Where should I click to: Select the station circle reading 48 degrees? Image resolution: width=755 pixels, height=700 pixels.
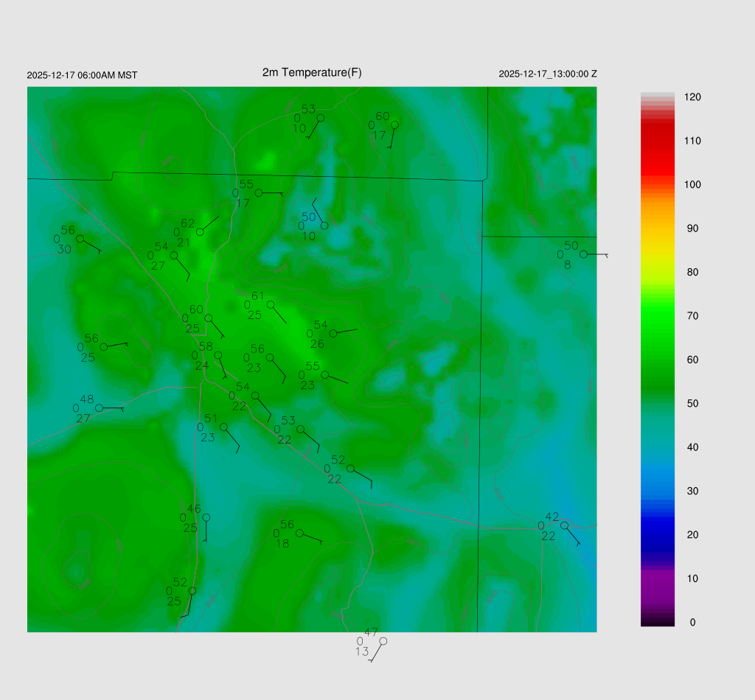tap(100, 407)
